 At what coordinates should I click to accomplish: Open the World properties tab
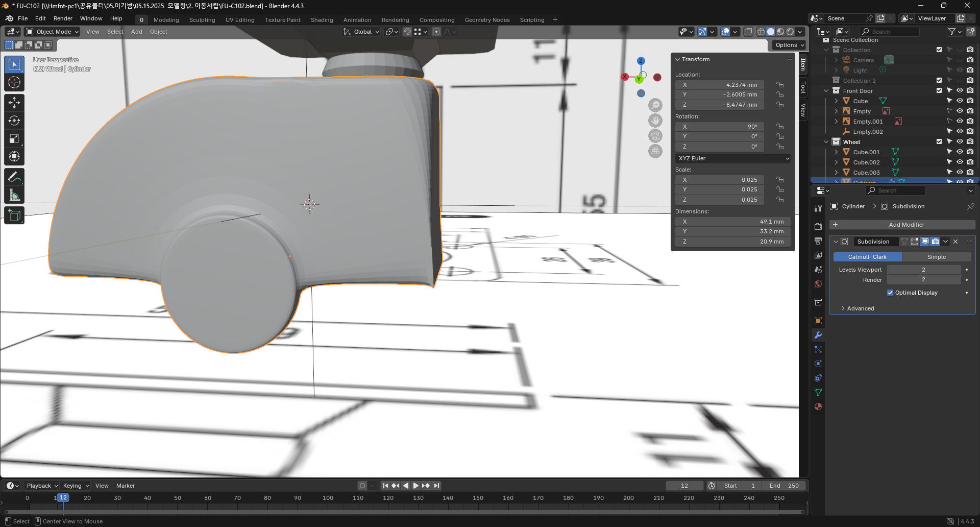pos(818,284)
